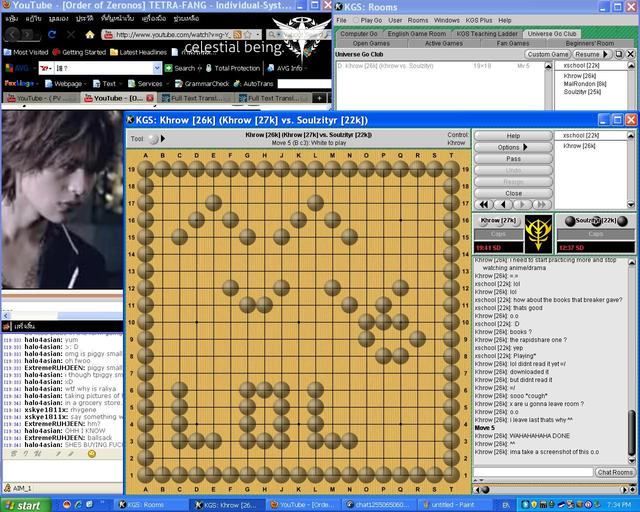640x512 pixels.
Task: Step back one move
Action: click(x=503, y=204)
